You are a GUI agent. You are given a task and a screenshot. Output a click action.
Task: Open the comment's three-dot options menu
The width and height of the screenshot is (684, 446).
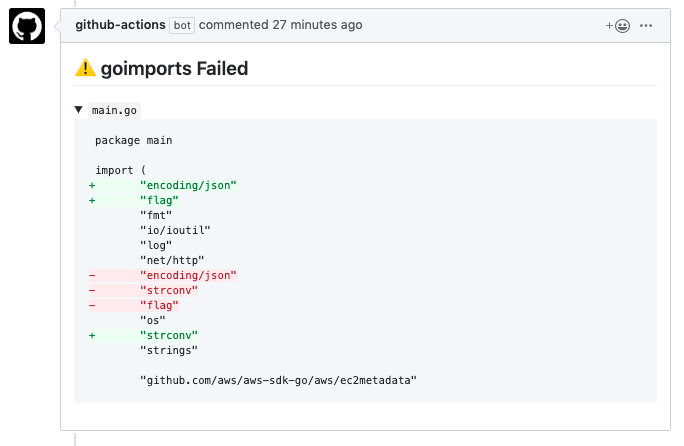(646, 25)
